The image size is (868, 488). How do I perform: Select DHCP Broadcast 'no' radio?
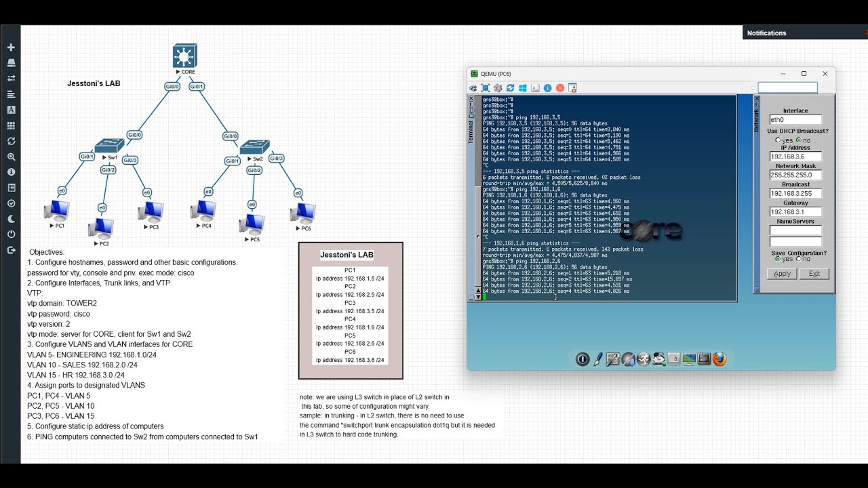click(799, 140)
